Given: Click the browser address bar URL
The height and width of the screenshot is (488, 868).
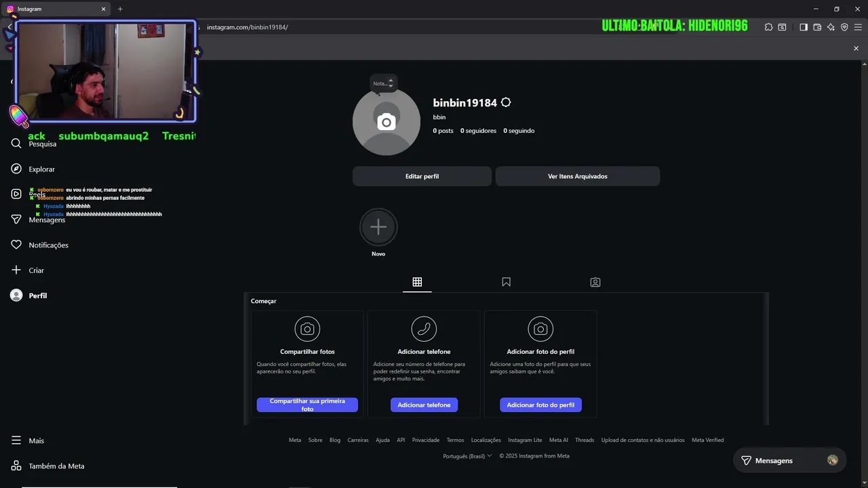Looking at the screenshot, I should click(248, 27).
